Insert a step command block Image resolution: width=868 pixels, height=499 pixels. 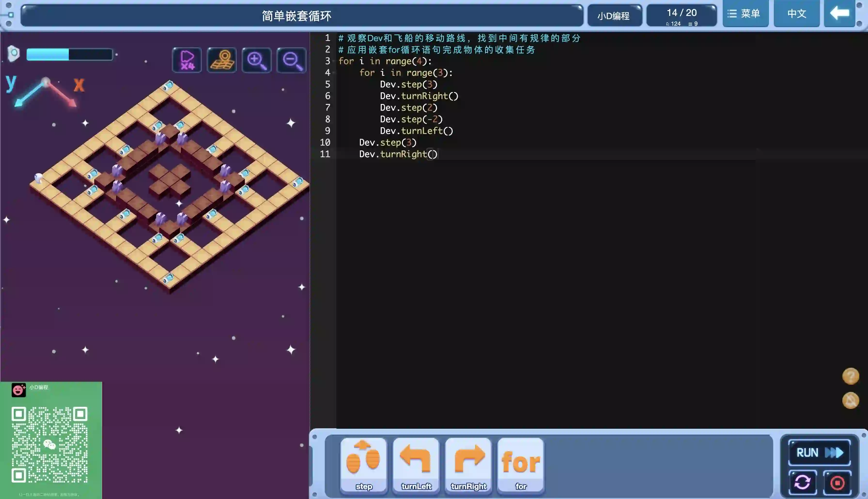point(364,465)
